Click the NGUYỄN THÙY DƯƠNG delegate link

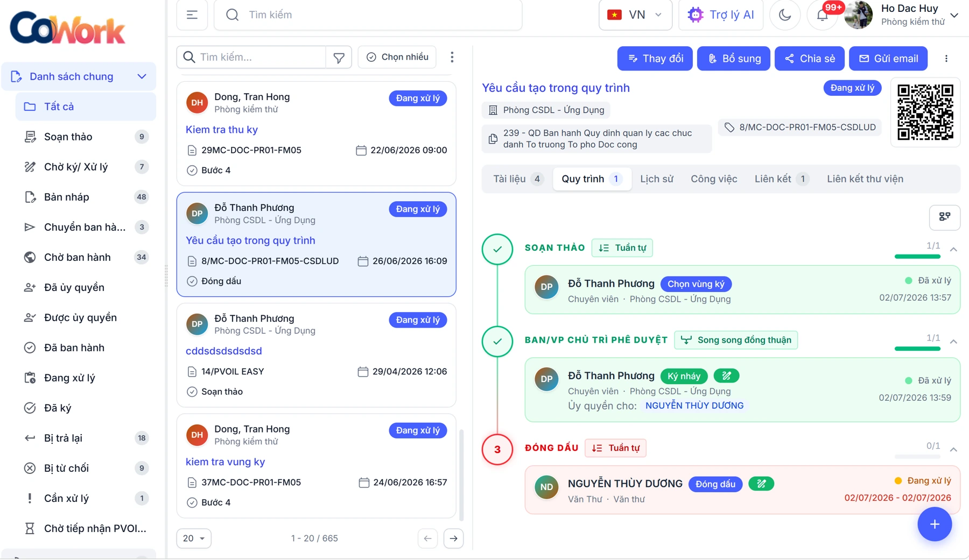coord(694,406)
